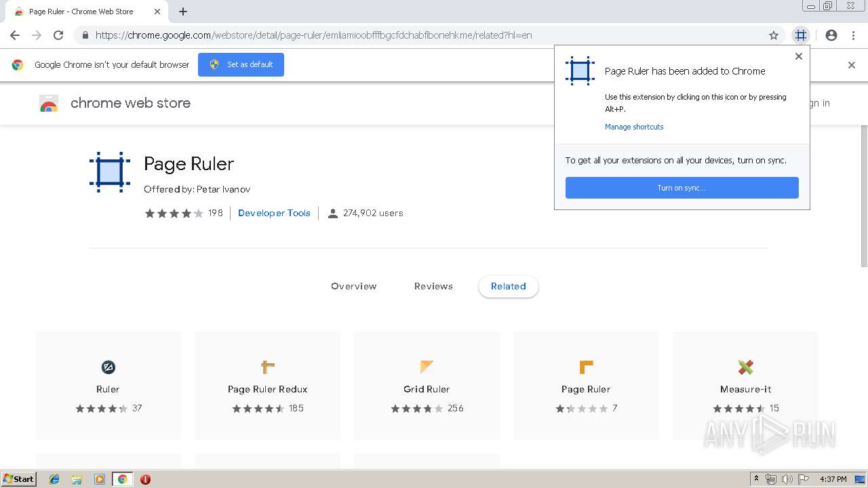
Task: Click the taskbar clock showing 4:37 PM
Action: pos(833,479)
